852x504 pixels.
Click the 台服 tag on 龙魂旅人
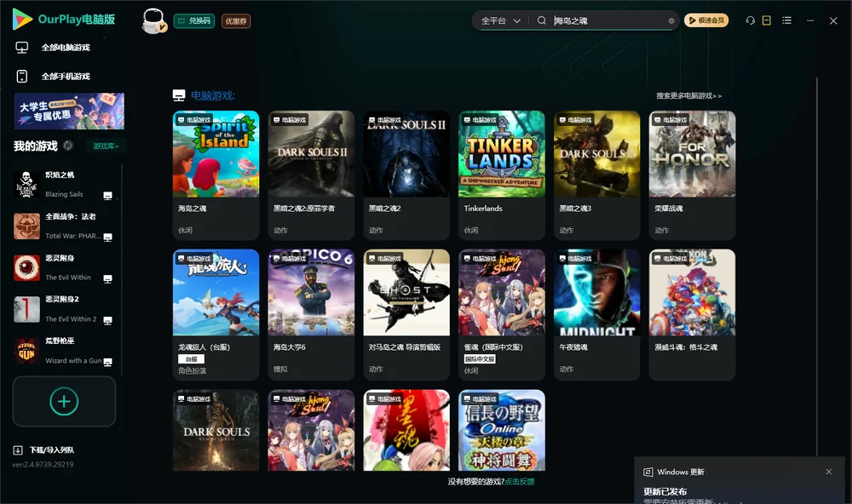[191, 359]
